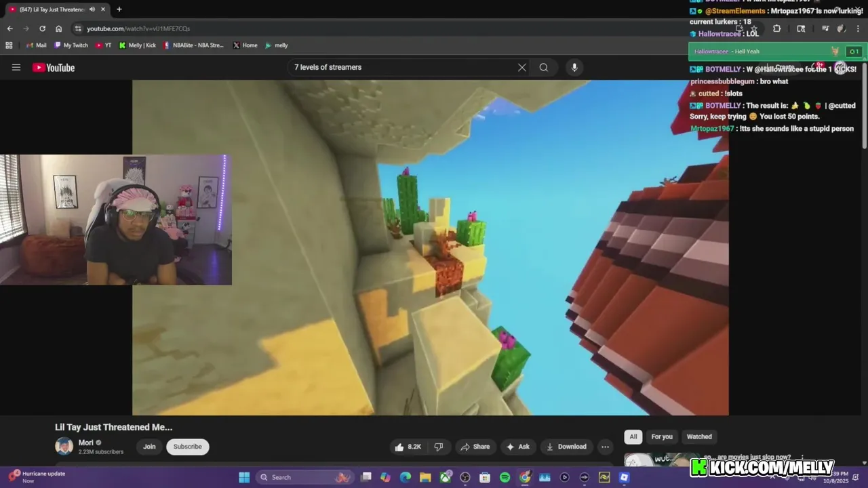Open Spotify from taskbar
The height and width of the screenshot is (488, 868).
(x=505, y=477)
